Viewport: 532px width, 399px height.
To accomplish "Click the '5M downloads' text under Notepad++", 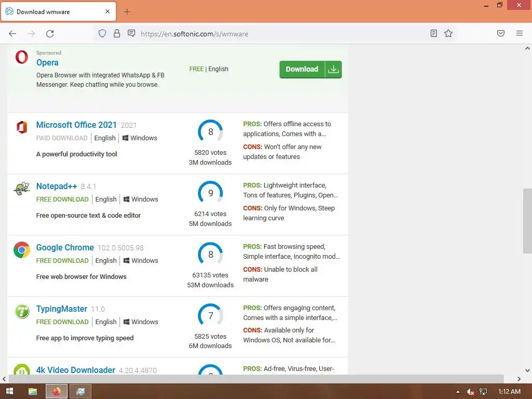I will coord(210,224).
